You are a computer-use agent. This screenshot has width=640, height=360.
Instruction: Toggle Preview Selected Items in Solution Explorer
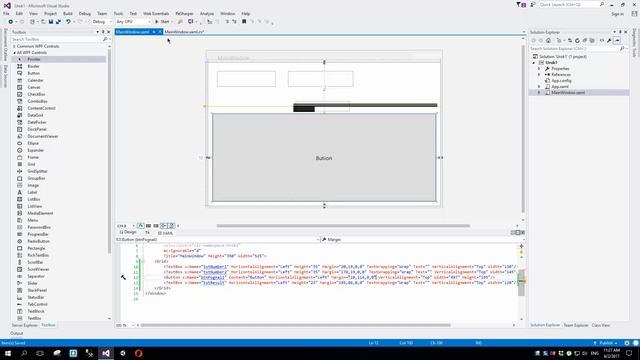click(x=617, y=40)
